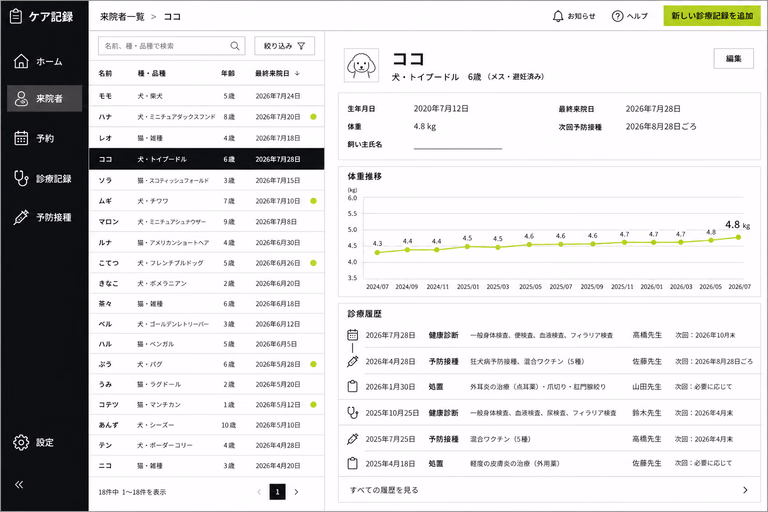Click the chevron beside すべての履歴を見る
Viewport: 768px width, 512px height.
745,490
